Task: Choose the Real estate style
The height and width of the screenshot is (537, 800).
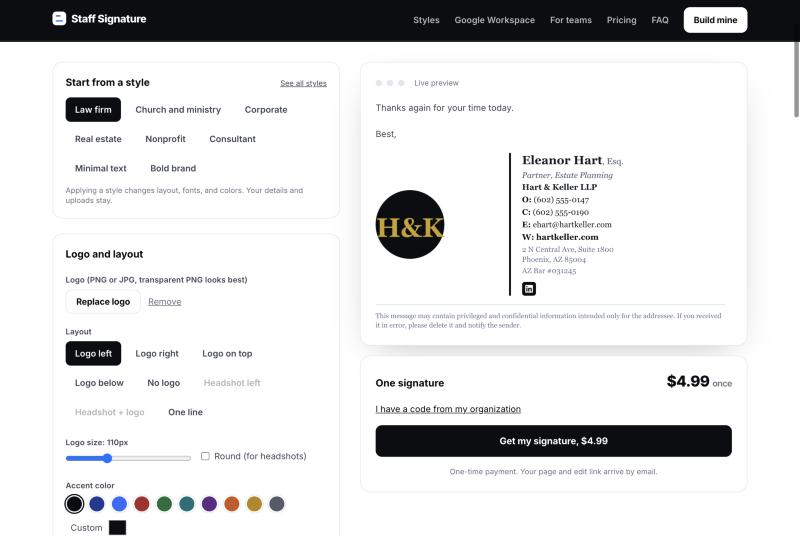Action: pos(98,139)
